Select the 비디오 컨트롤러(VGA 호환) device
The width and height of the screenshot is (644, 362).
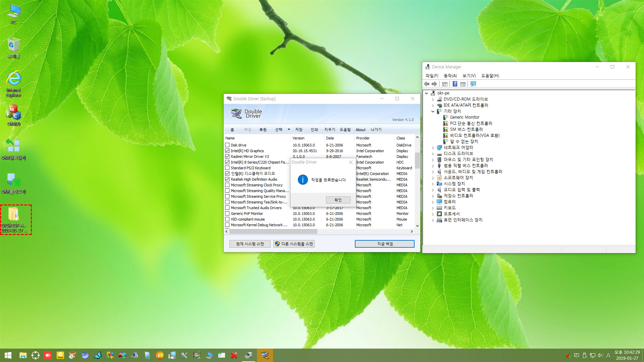[x=475, y=135]
